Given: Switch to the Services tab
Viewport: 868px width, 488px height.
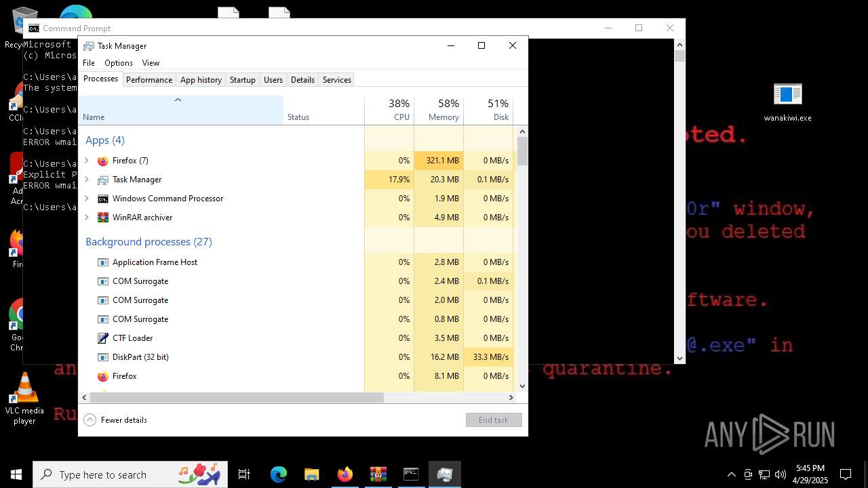Looking at the screenshot, I should [337, 80].
